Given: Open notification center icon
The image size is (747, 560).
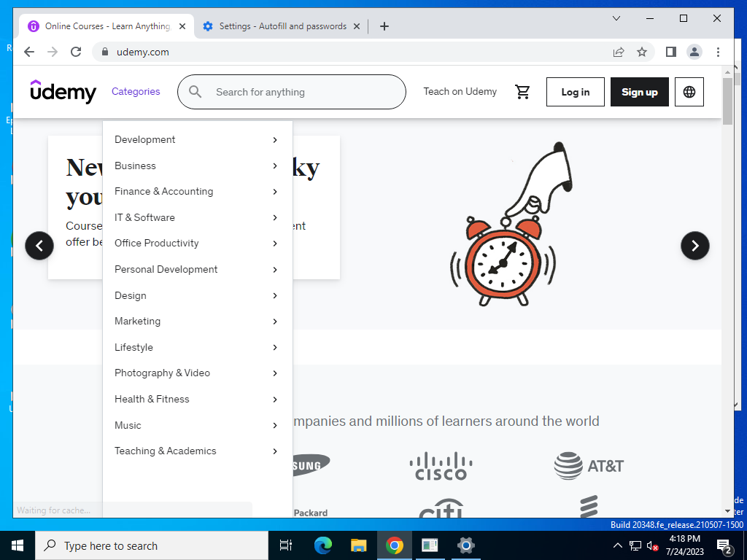Looking at the screenshot, I should [724, 545].
